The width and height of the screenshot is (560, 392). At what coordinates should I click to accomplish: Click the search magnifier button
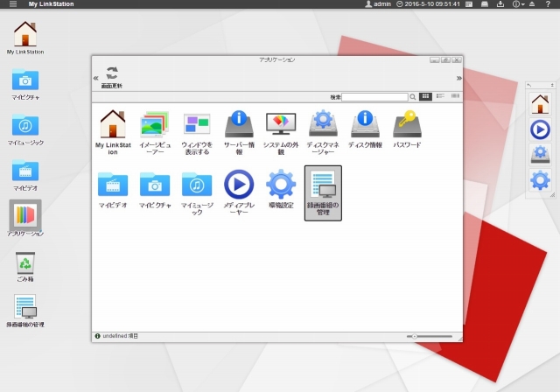413,96
